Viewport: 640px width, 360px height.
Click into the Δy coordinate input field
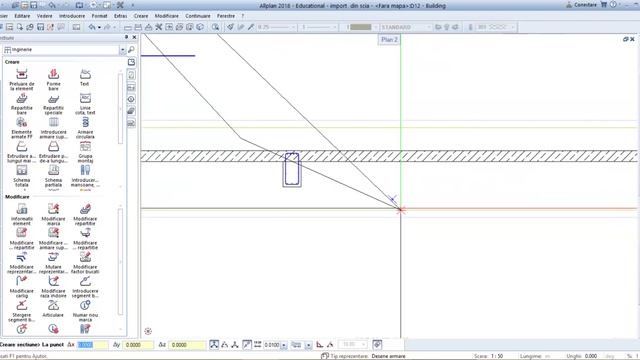[138, 345]
